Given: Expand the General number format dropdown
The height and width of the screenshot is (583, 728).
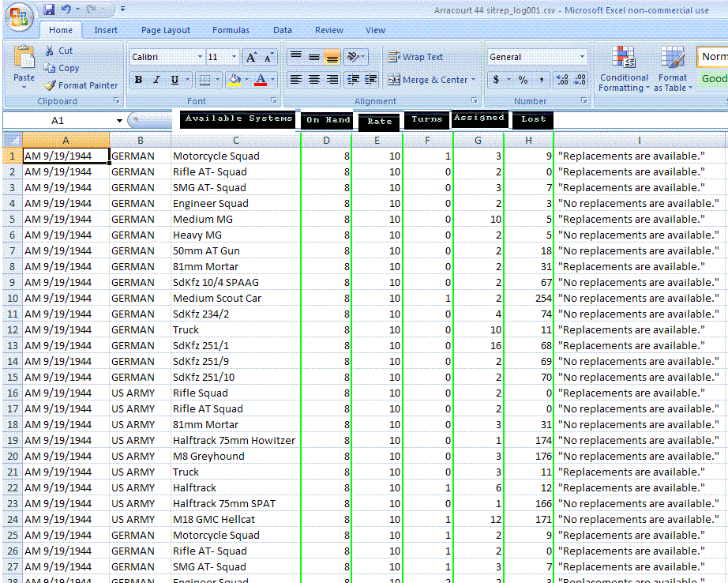Looking at the screenshot, I should point(582,57).
